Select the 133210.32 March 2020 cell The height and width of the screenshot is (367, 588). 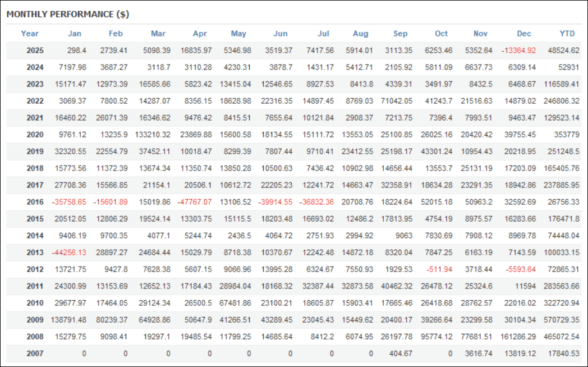151,135
